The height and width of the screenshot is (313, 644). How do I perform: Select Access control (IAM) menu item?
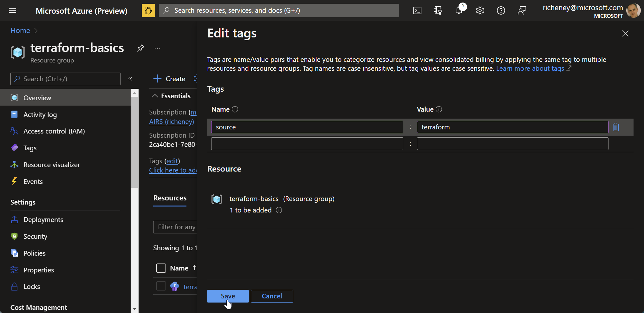(x=54, y=131)
